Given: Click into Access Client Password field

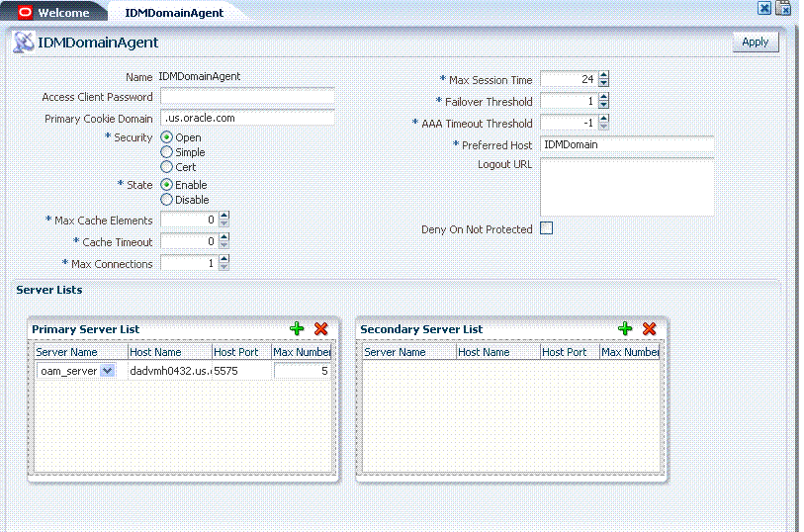Looking at the screenshot, I should 247,96.
